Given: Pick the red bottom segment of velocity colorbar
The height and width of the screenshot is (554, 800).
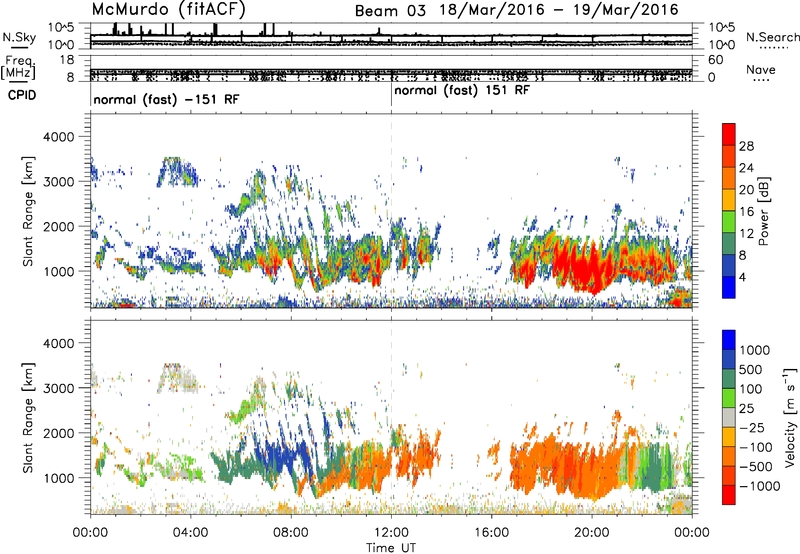Looking at the screenshot, I should pyautogui.click(x=729, y=495).
